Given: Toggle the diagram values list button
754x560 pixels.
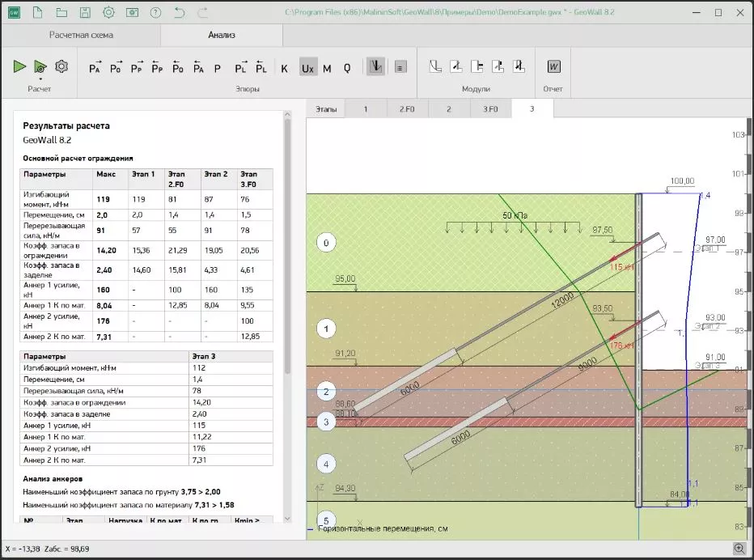Looking at the screenshot, I should [x=400, y=68].
